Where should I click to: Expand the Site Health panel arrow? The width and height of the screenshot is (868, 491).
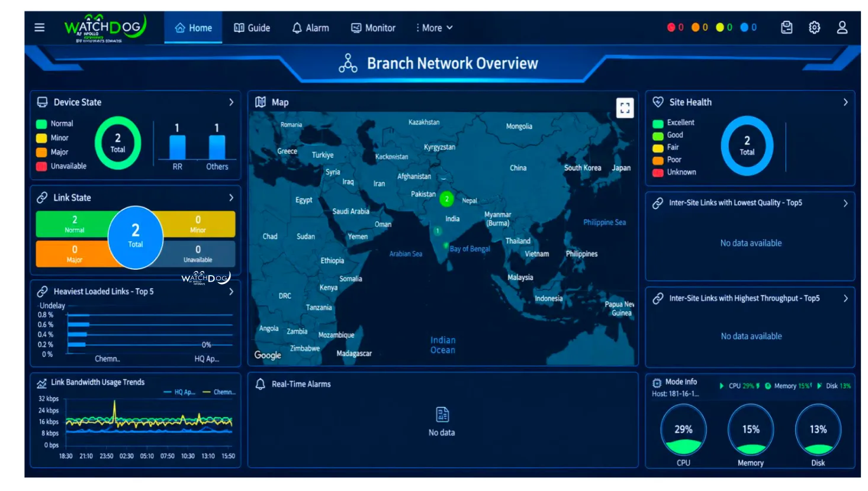(845, 102)
